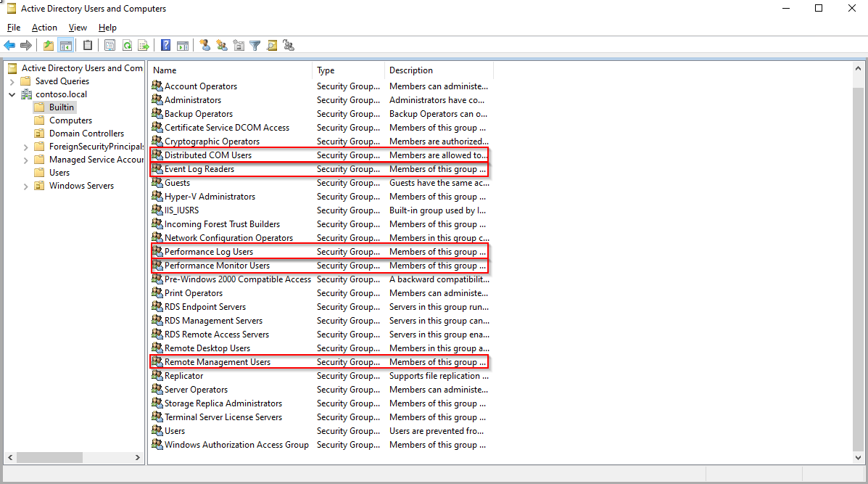Collapse the contoso.local domain node
868x484 pixels.
pos(12,94)
